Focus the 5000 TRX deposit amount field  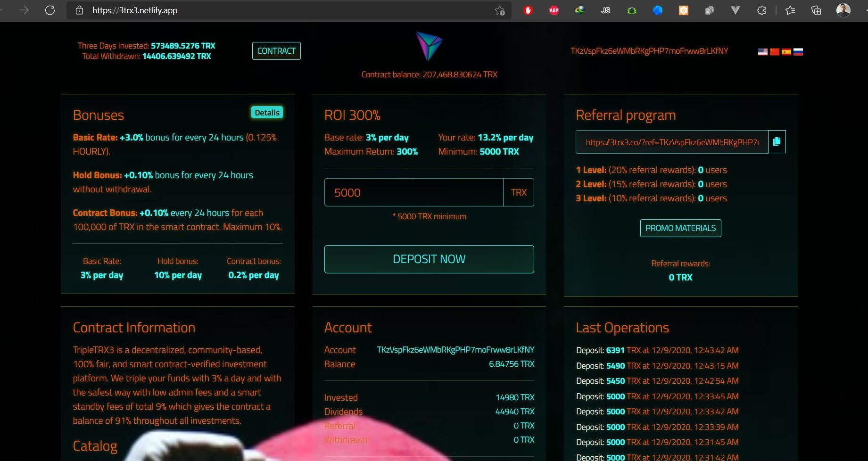pos(414,192)
